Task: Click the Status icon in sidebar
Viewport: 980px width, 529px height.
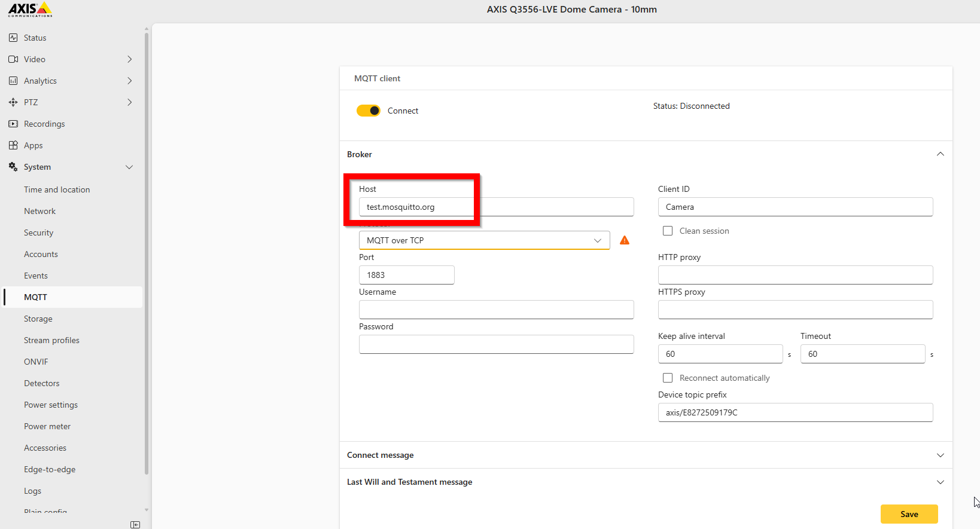Action: (x=13, y=38)
